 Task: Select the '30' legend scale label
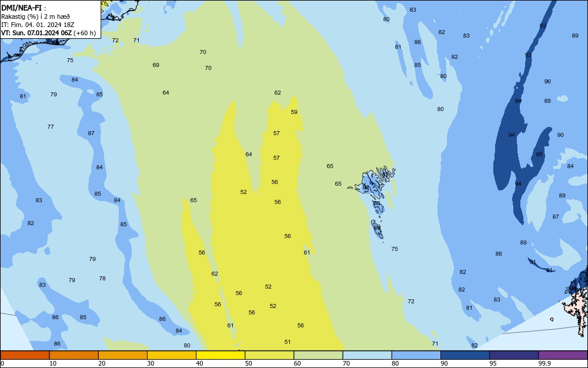(x=151, y=363)
